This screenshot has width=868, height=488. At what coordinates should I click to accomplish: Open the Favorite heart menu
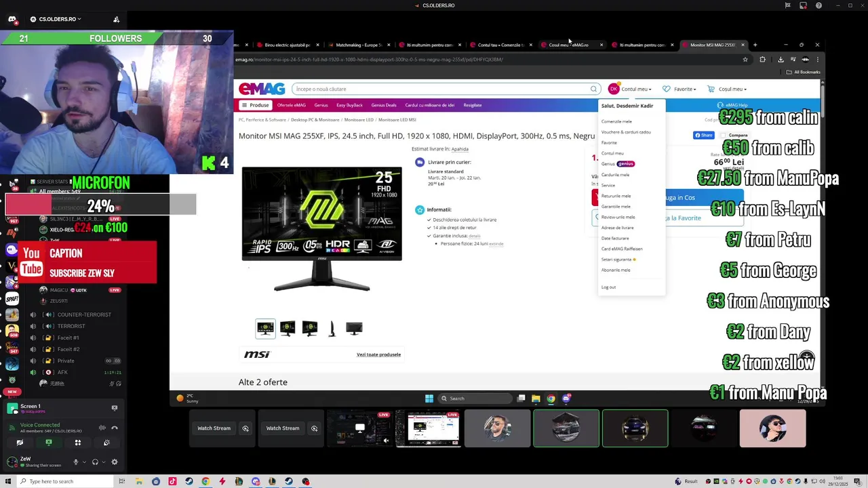click(679, 89)
